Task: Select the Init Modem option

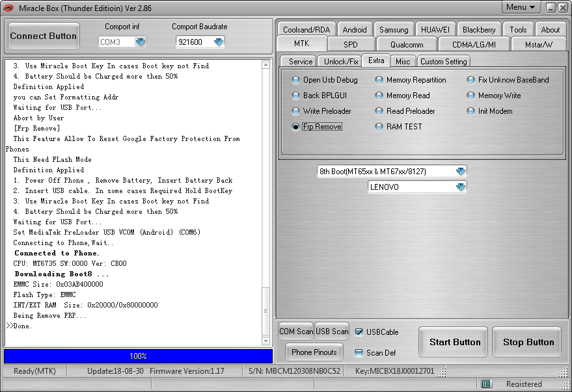Action: coord(489,111)
